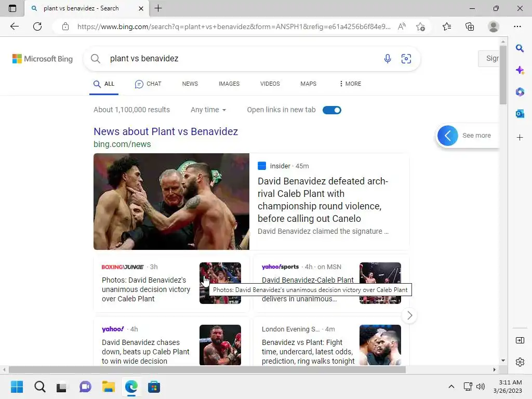Show hidden system tray icons chevron

(451, 387)
